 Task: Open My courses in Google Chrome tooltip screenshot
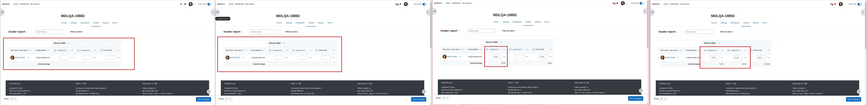coord(250,4)
